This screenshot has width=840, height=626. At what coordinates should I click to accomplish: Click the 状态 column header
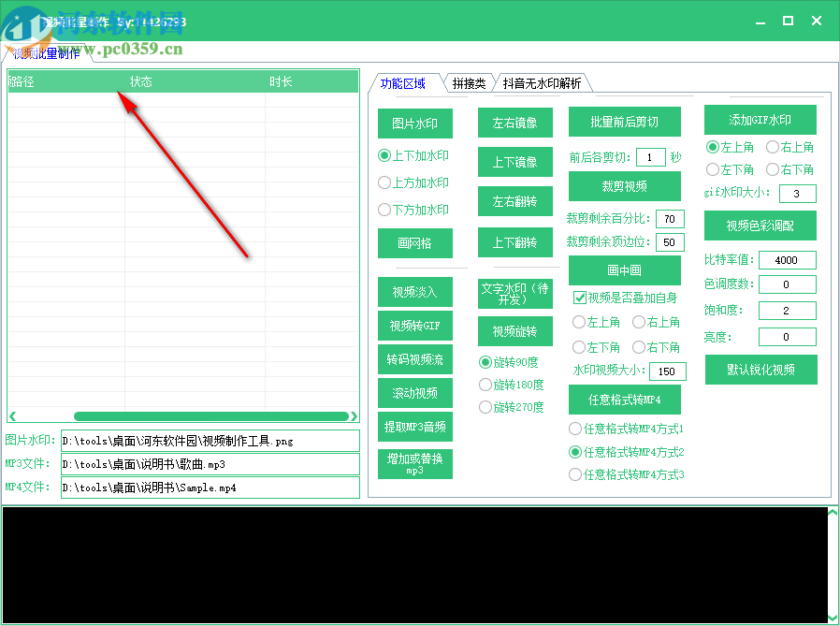pos(195,81)
